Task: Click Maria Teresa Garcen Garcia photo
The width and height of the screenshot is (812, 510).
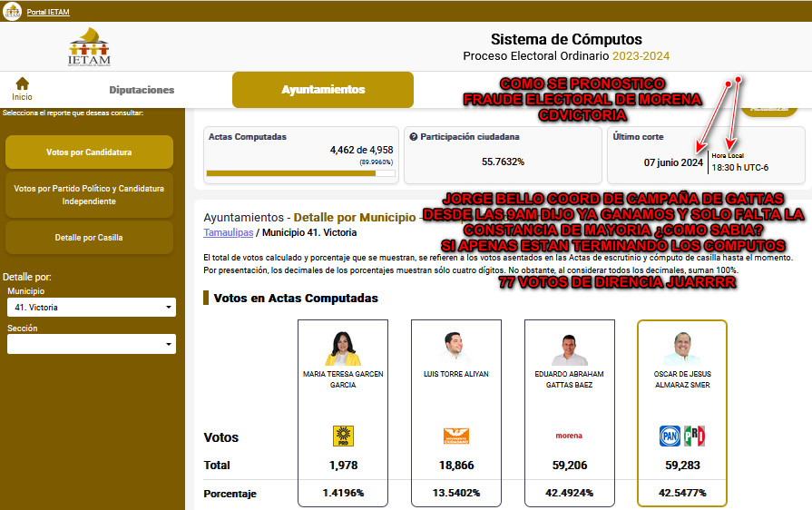Action: pos(343,348)
